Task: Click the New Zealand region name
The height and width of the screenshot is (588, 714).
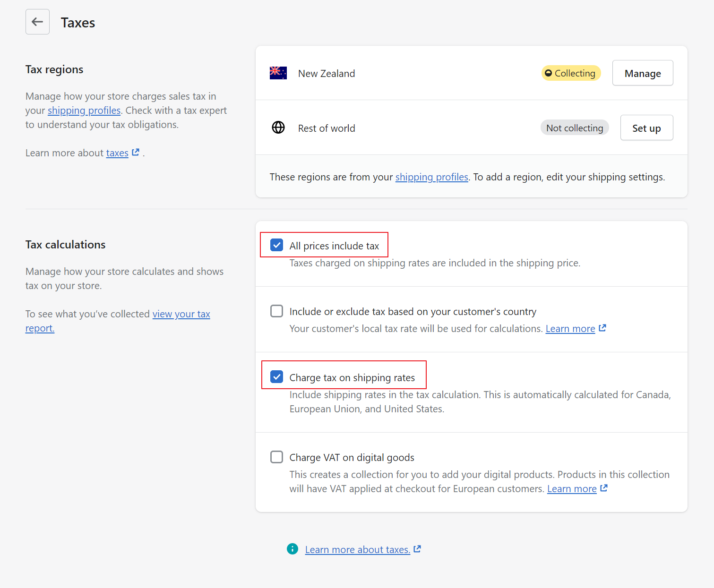Action: 327,74
